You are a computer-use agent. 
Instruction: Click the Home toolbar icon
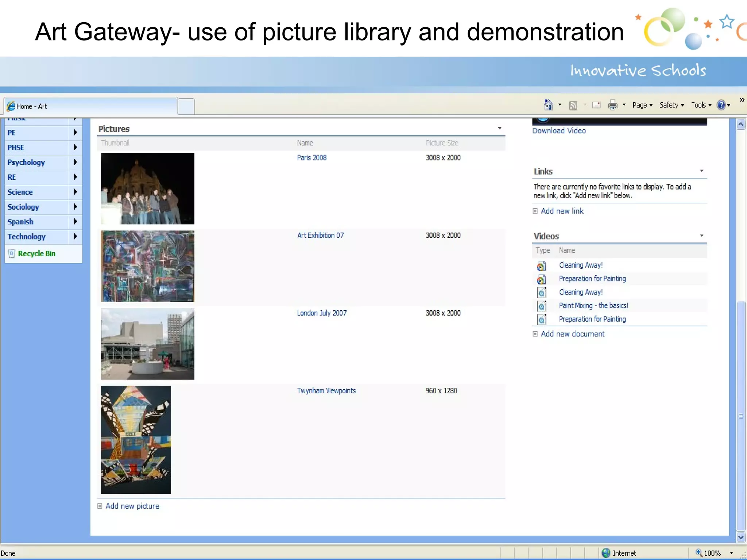coord(548,105)
